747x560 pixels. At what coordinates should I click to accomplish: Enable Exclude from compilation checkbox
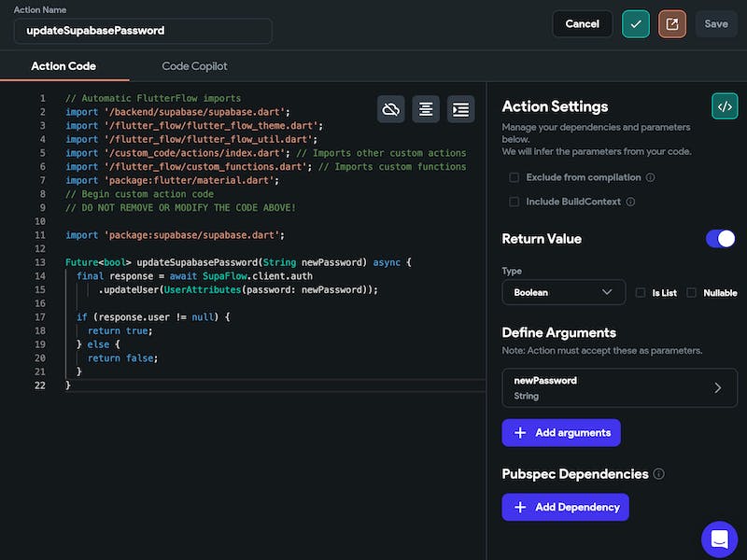514,177
